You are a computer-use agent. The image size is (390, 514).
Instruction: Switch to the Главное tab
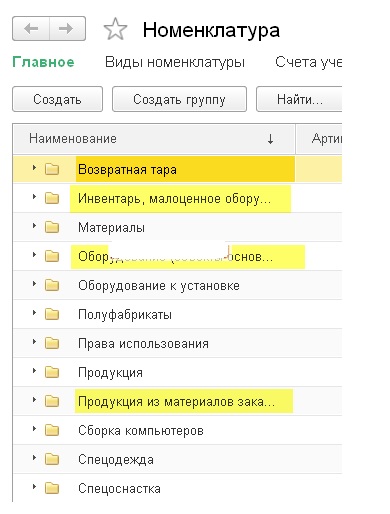pos(43,62)
